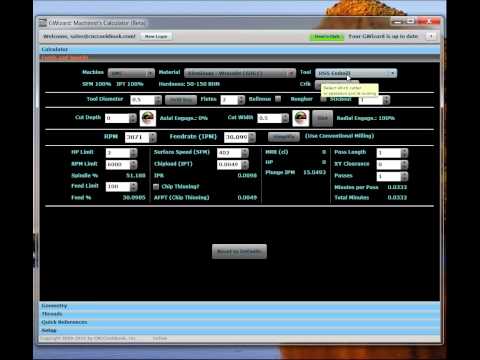The image size is (480, 360).
Task: Open the Material dropdown list
Action: point(240,73)
